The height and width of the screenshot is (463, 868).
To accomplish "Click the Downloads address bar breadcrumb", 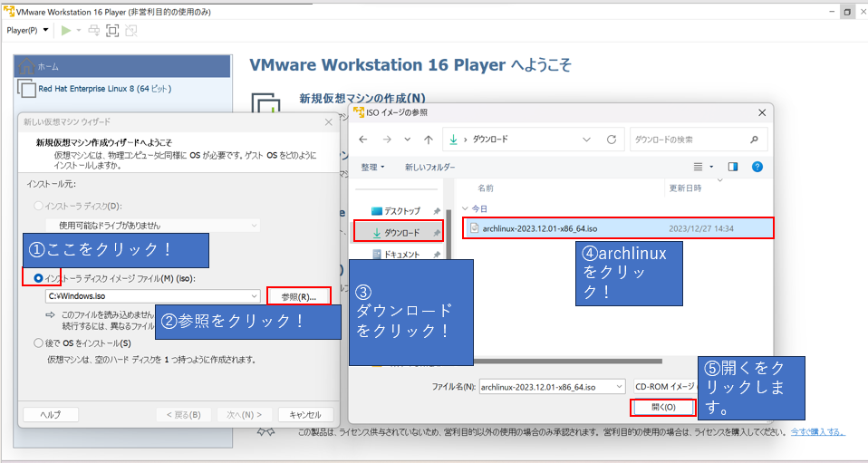I will 490,140.
